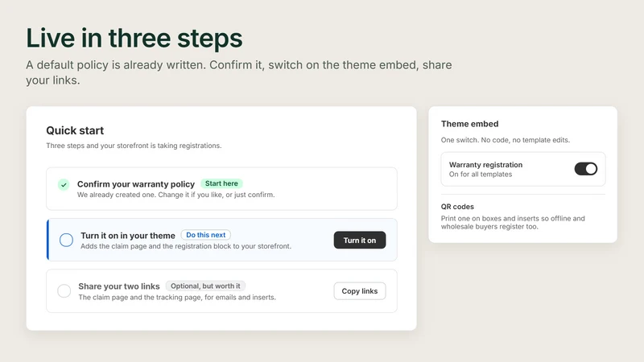Click the Live in three steps title
Viewport: 644px width, 362px height.
click(134, 38)
